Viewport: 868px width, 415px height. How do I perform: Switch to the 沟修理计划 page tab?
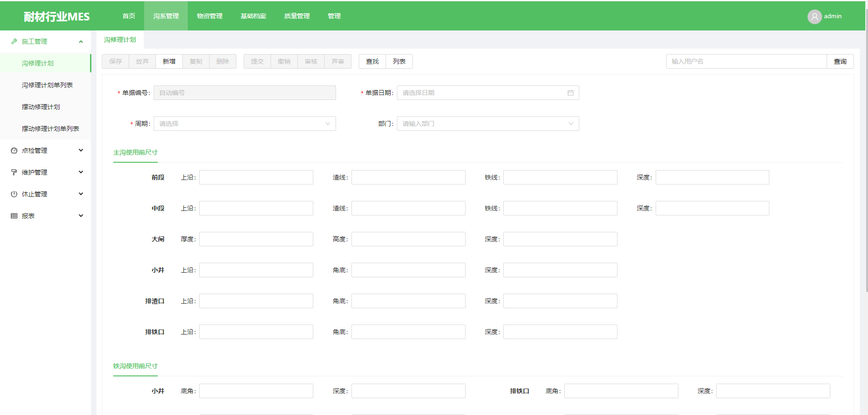click(x=120, y=40)
